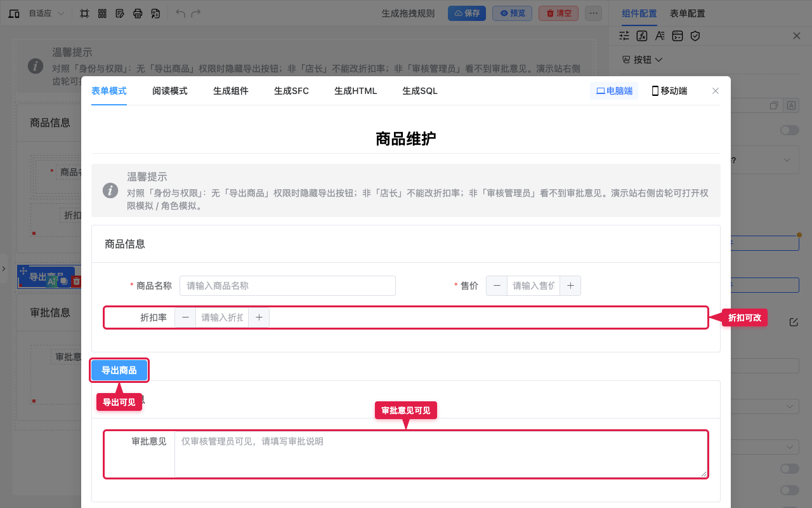Select the 生成SFC tab
812x508 pixels.
tap(292, 91)
